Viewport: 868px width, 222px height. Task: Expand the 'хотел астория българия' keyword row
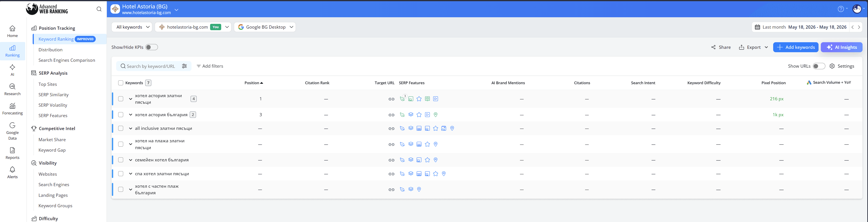(x=130, y=115)
